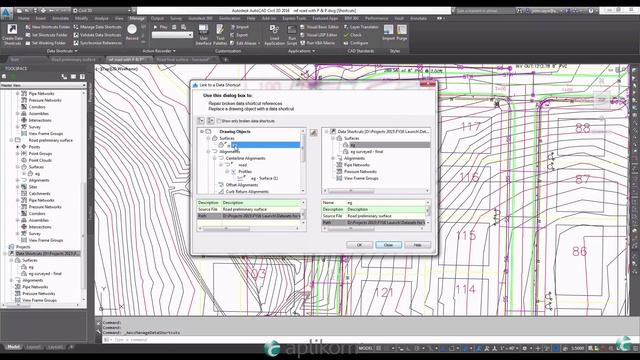Click Name row in right properties
The image size is (640, 360).
373,202
